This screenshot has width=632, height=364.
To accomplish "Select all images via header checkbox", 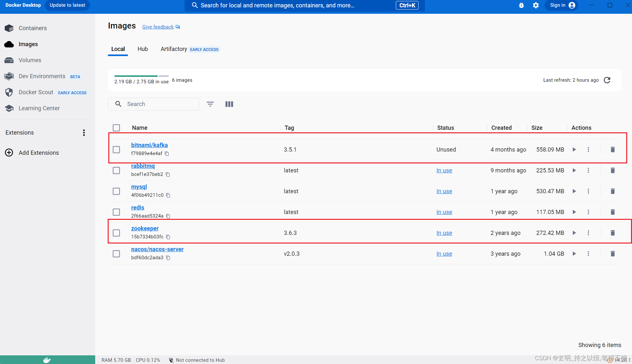I will coord(116,128).
